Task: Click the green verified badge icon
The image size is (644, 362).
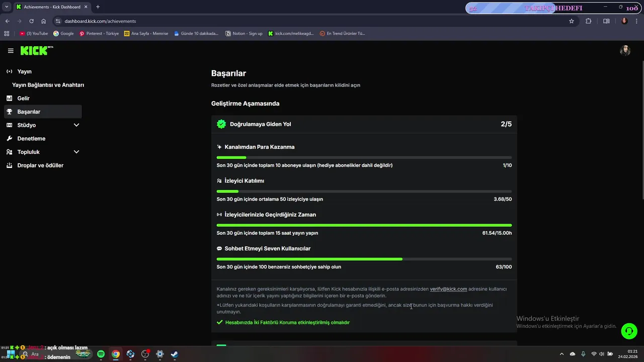Action: [221, 124]
